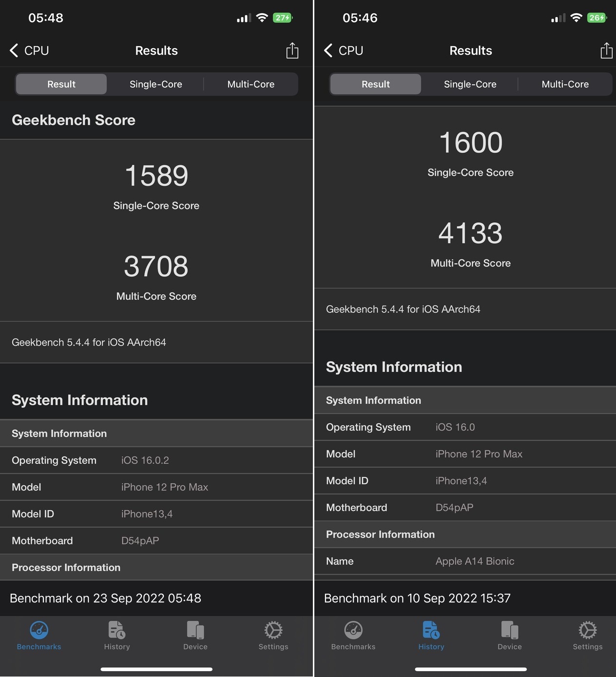Tap iPhone13,4 value in right screen
The width and height of the screenshot is (616, 677).
(461, 481)
